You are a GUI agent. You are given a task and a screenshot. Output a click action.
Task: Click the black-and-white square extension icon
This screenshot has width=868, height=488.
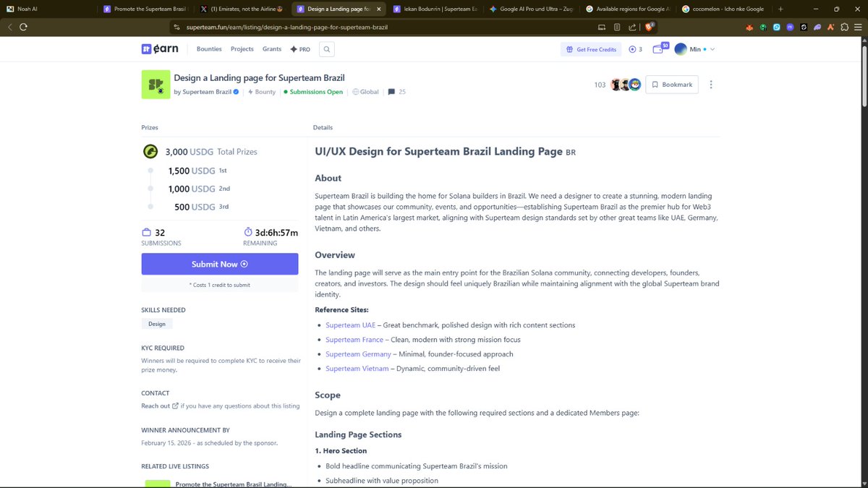[x=803, y=27]
